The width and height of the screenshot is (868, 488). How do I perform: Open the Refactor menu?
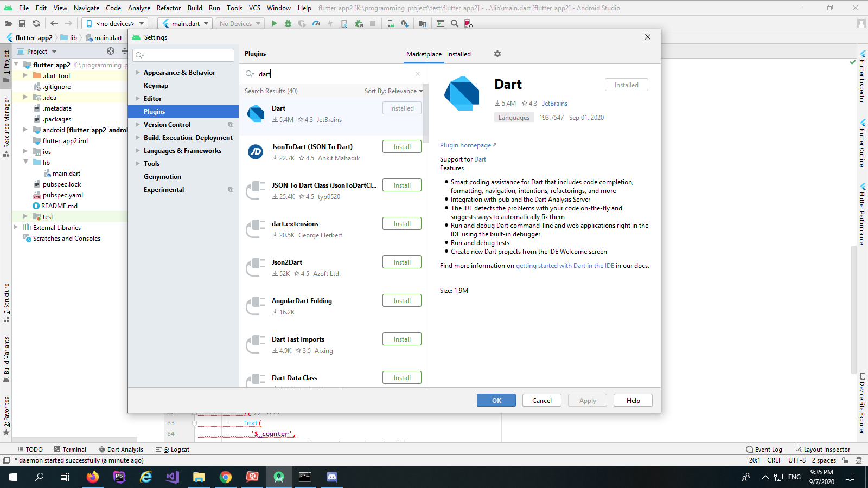point(169,8)
